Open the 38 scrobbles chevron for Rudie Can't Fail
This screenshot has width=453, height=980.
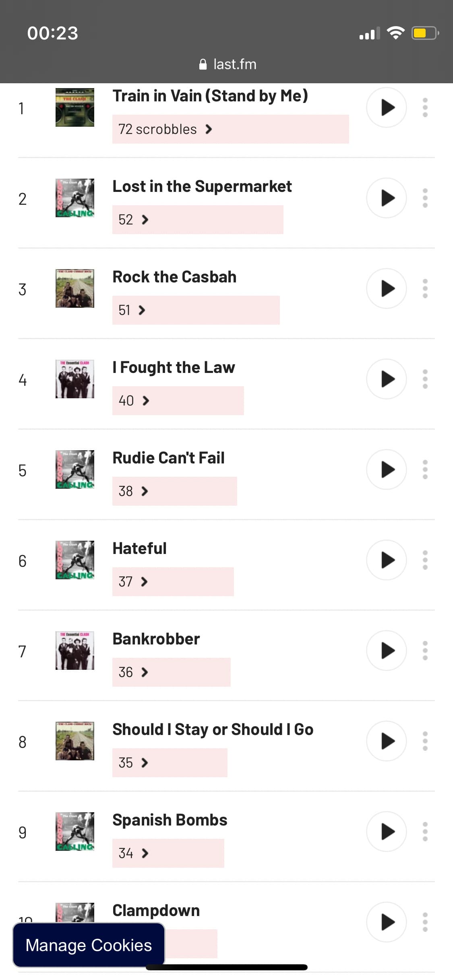tap(145, 491)
